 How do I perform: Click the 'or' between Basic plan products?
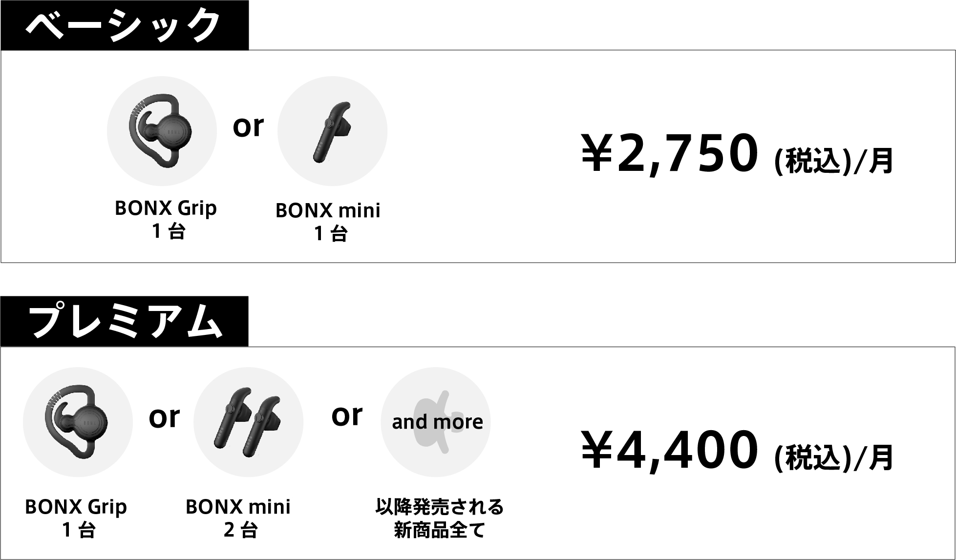pos(248,126)
